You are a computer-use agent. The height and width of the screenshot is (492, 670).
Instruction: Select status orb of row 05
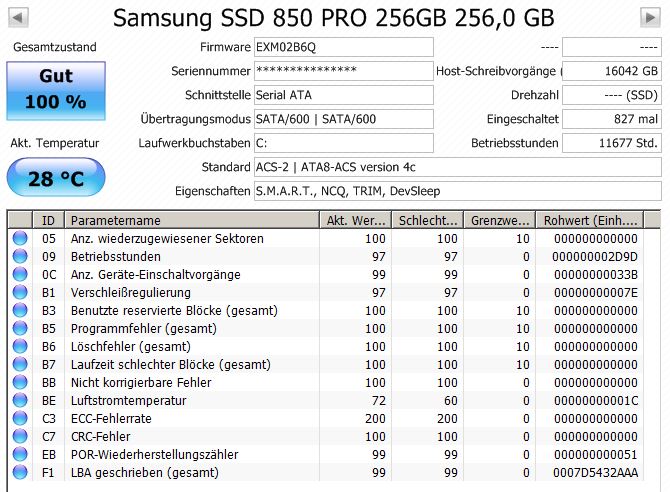click(x=20, y=238)
